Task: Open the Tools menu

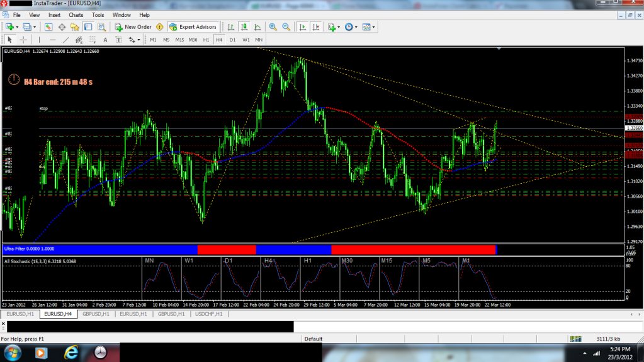Action: click(98, 14)
